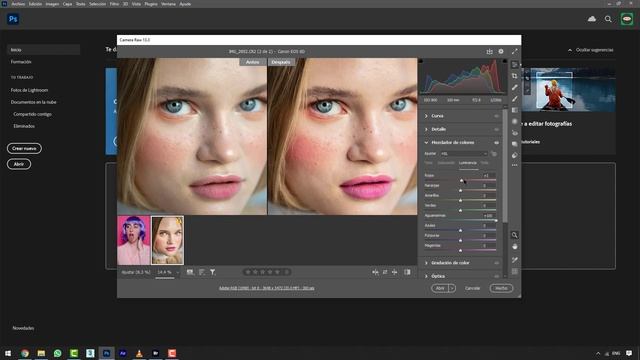640x360 pixels.
Task: Toggle histogram shadow clipping warning
Action: point(421,61)
